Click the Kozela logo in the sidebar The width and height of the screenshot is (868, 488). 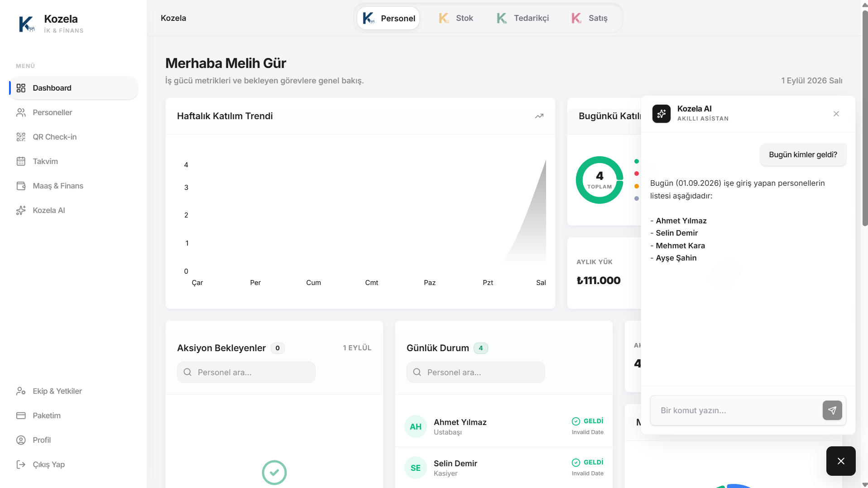(x=26, y=24)
